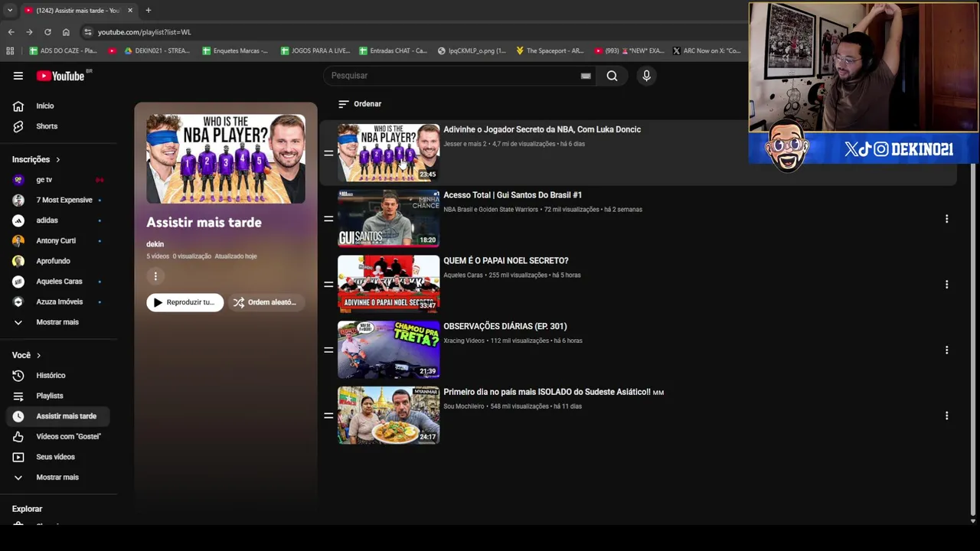Click the browser back arrow
The width and height of the screenshot is (980, 551).
click(11, 32)
